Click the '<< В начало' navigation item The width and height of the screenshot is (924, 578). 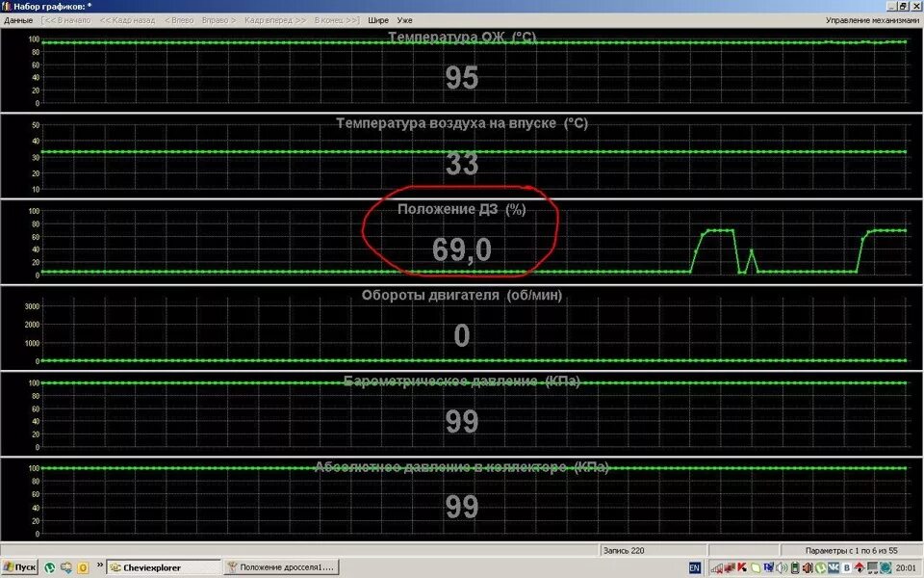coord(66,20)
